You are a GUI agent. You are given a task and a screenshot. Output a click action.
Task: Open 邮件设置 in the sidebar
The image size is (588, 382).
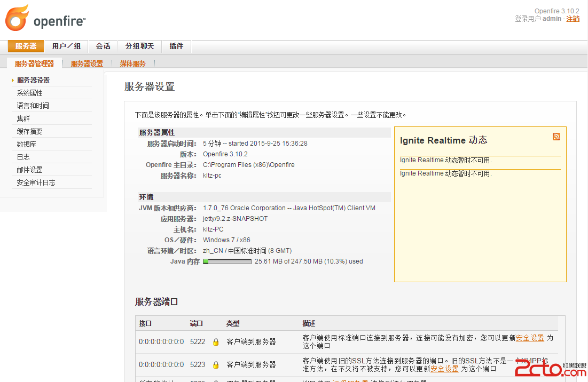[x=29, y=170]
